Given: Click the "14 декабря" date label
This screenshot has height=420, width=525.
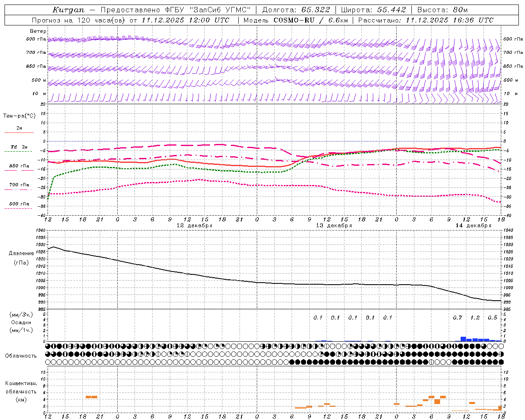Looking at the screenshot, I should (473, 226).
